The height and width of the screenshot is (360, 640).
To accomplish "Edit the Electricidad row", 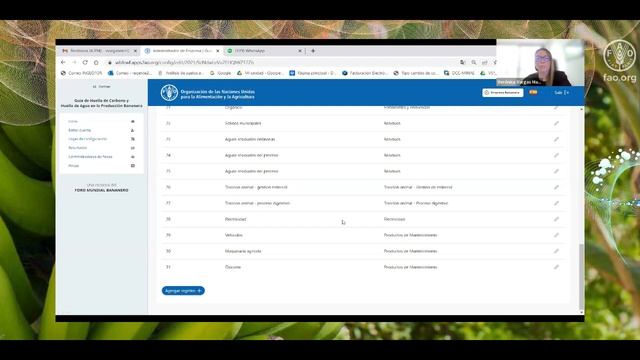I will (x=556, y=219).
